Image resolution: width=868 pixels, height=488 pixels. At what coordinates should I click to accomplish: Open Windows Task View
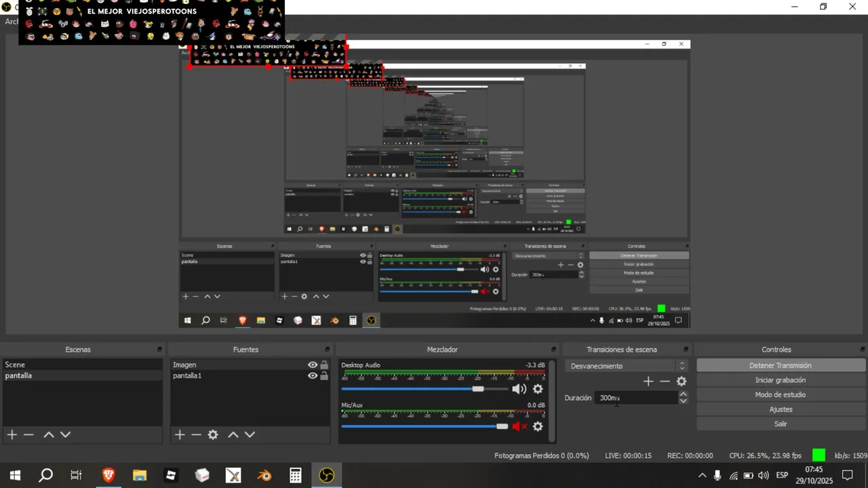76,475
